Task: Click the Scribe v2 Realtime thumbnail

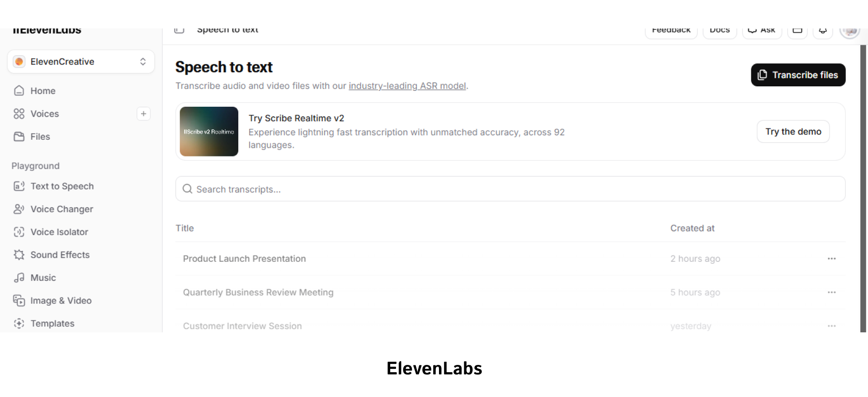Action: [x=209, y=131]
